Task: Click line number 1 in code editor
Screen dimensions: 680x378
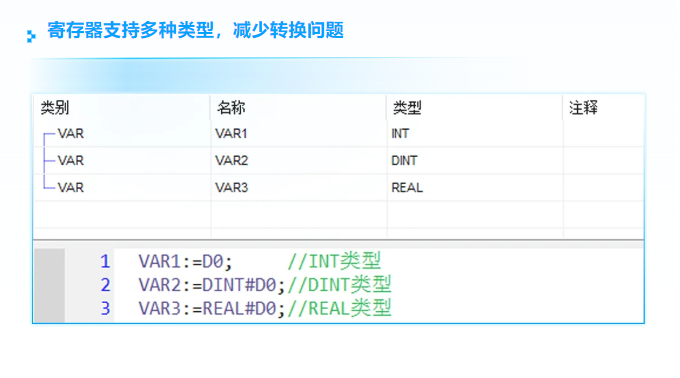Action: 105,261
